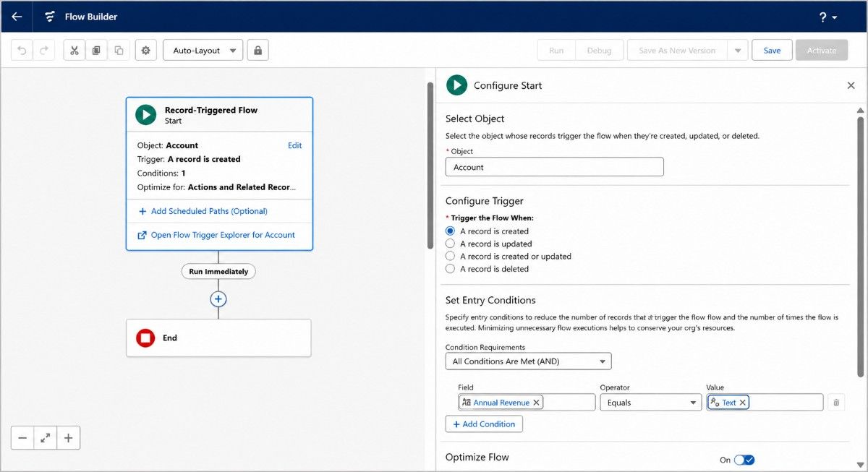
Task: Click the Debug button
Action: (x=599, y=51)
